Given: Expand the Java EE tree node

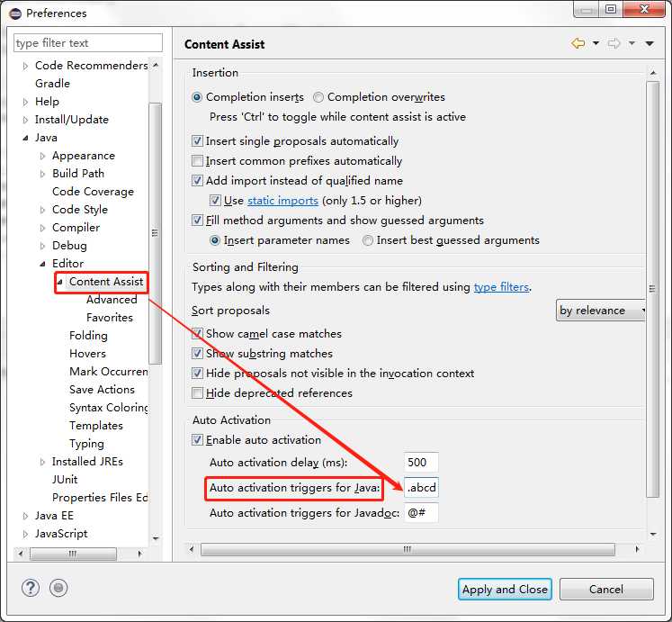Looking at the screenshot, I should (x=25, y=516).
